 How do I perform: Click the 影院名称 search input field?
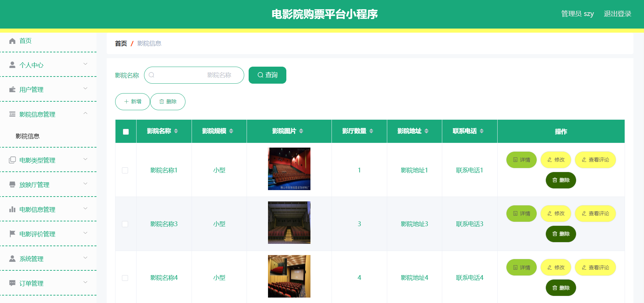click(x=194, y=75)
